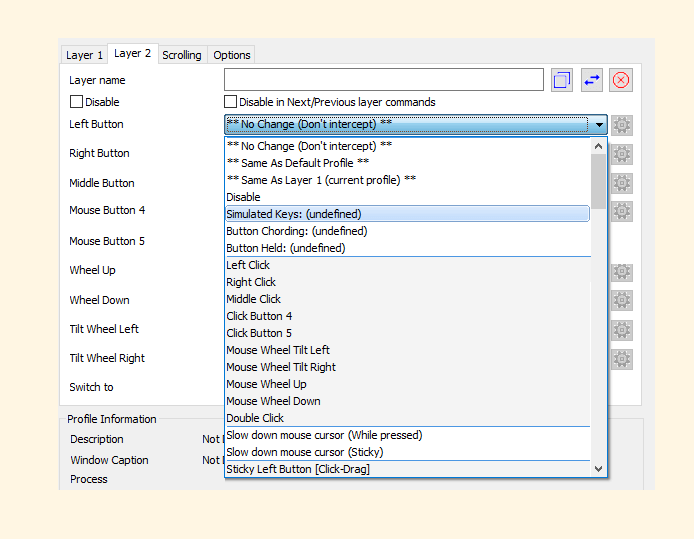Open gear settings for Mouse Button 4

pos(622,212)
